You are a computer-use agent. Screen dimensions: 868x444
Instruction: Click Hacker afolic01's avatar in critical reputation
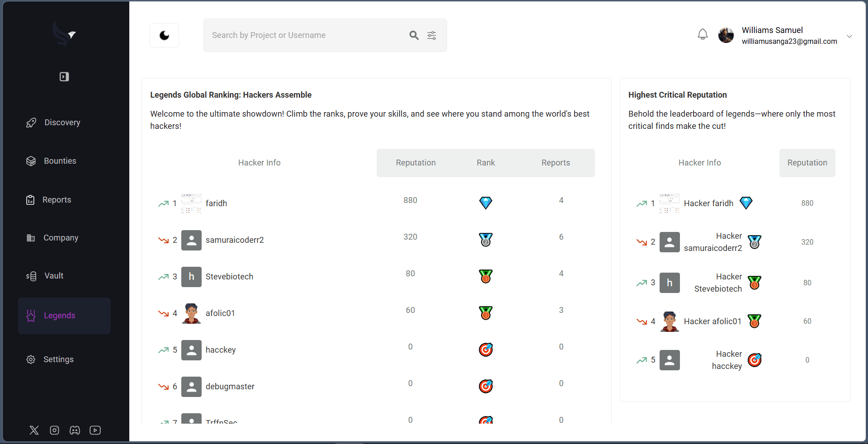[670, 321]
